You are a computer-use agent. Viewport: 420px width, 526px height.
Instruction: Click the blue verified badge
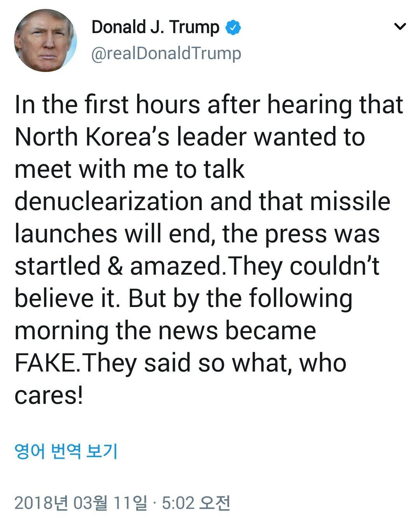(234, 28)
